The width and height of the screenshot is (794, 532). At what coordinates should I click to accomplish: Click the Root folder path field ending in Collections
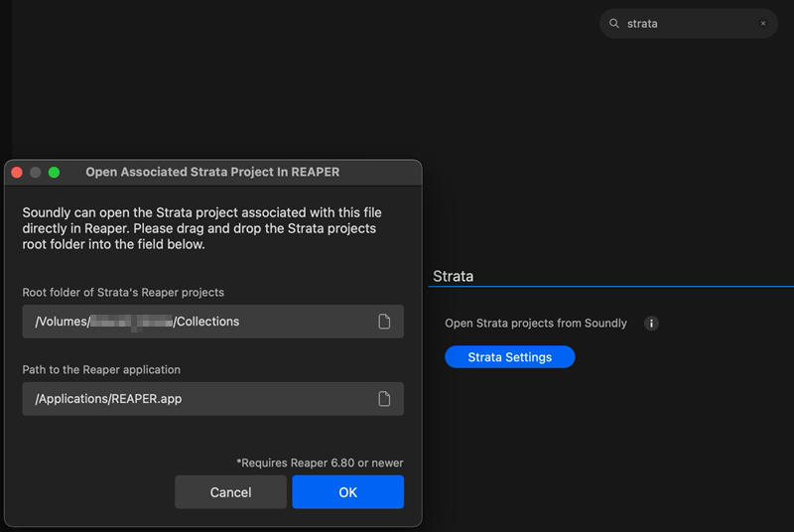coord(198,322)
